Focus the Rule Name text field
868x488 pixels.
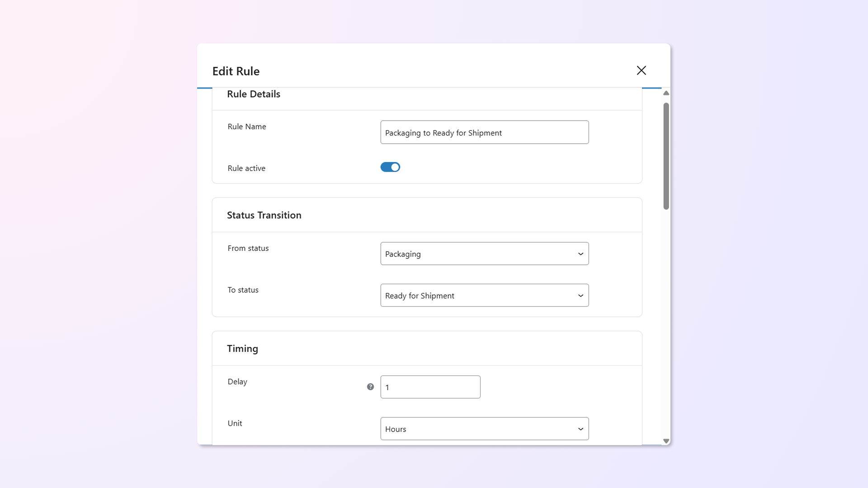coord(484,132)
